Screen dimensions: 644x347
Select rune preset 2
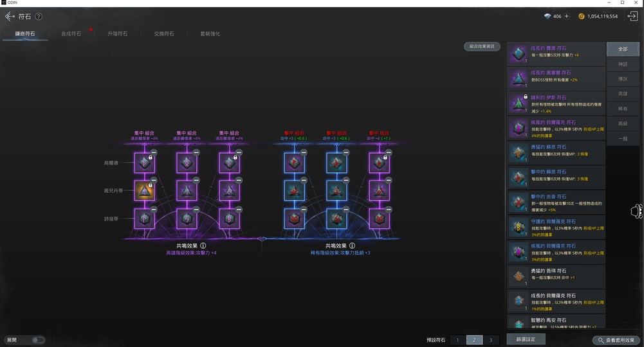click(x=474, y=340)
